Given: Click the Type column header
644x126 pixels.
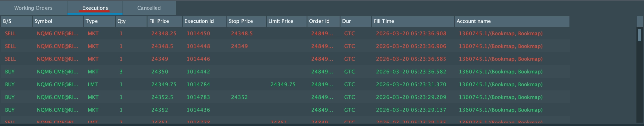Looking at the screenshot, I should [x=99, y=21].
